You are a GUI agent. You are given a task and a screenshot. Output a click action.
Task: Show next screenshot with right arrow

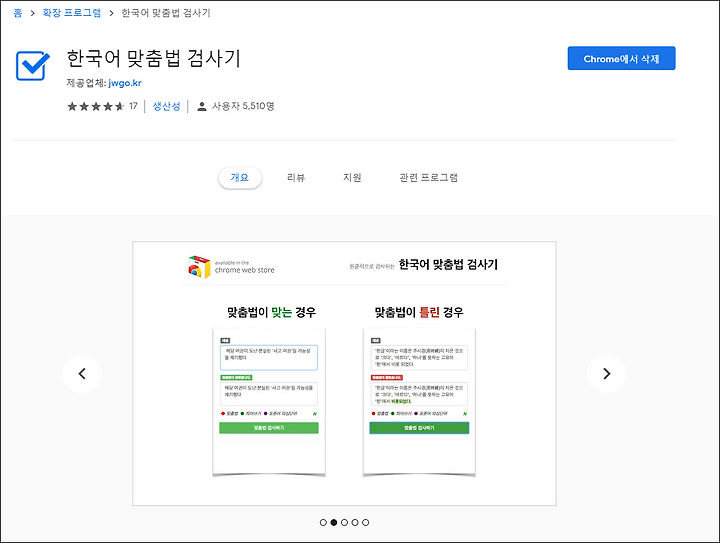(x=607, y=374)
